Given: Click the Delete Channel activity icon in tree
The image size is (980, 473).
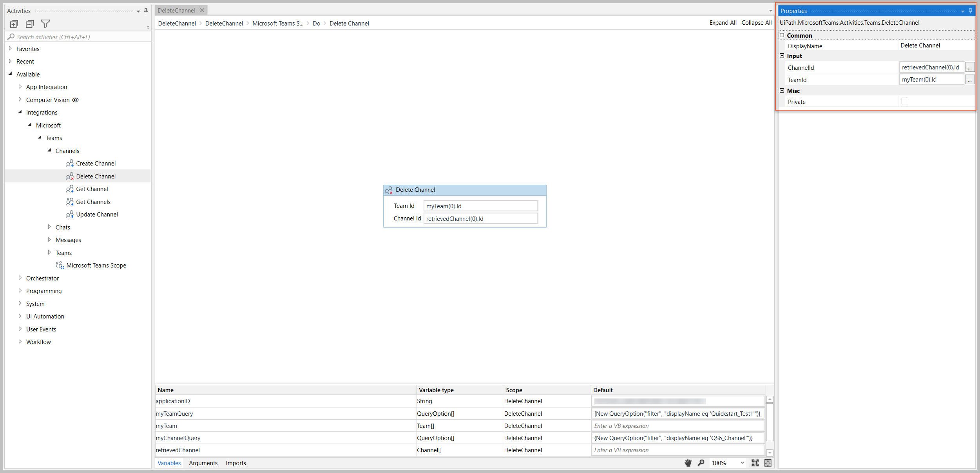Looking at the screenshot, I should [70, 176].
